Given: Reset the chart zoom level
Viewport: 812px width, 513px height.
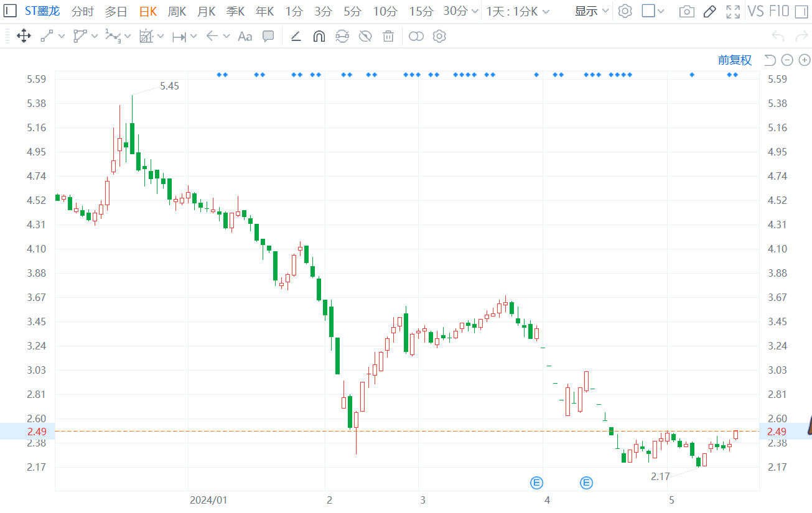Looking at the screenshot, I should (770, 60).
